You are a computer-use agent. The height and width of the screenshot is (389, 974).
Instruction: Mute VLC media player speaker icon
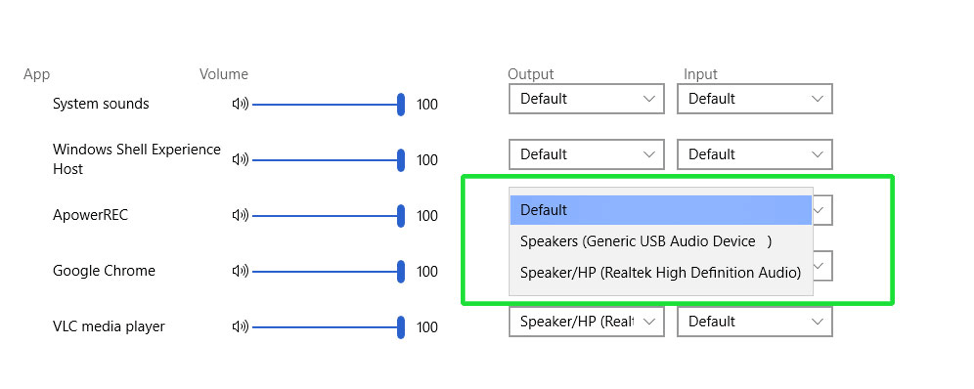[240, 327]
